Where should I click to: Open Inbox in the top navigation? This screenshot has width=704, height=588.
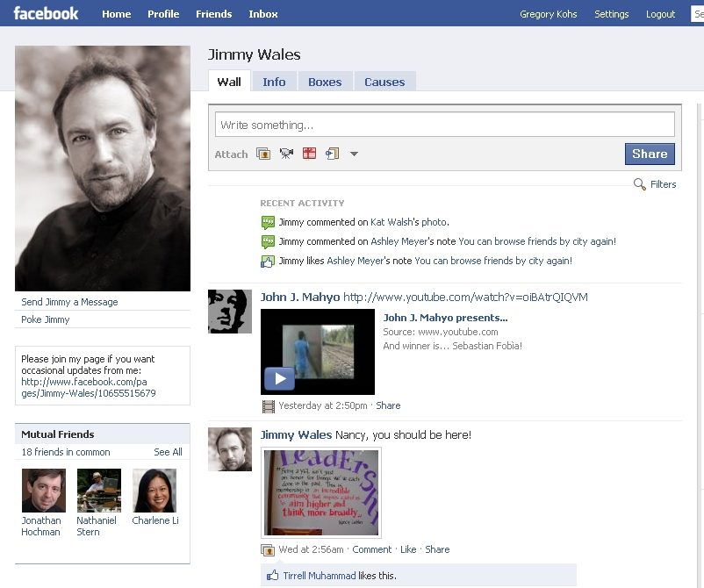click(263, 14)
